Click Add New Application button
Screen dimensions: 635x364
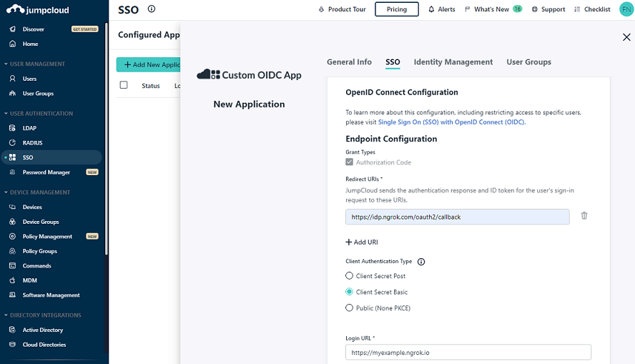click(148, 65)
